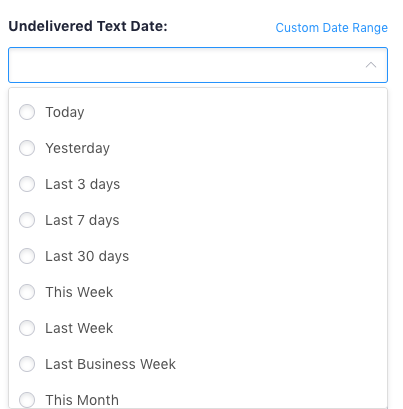Select the Today radio button
The image size is (403, 409).
pyautogui.click(x=27, y=112)
